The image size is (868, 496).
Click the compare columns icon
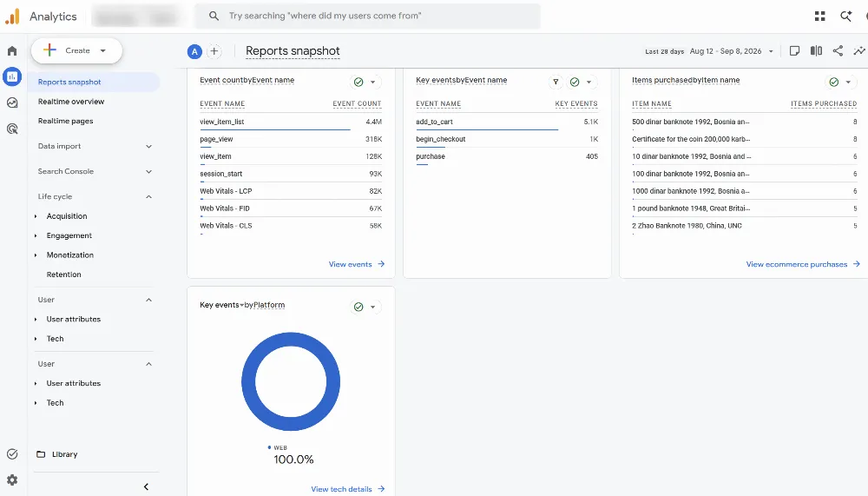click(816, 51)
